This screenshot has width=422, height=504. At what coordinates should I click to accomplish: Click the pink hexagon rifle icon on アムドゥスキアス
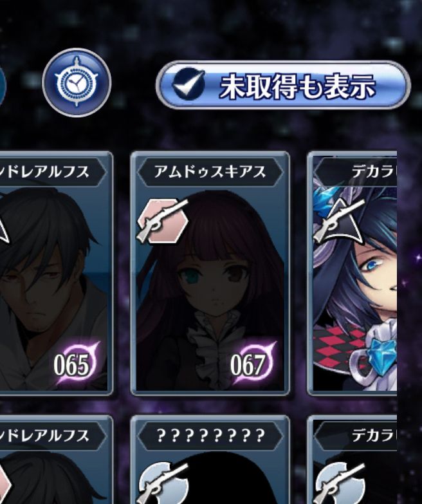pos(163,221)
